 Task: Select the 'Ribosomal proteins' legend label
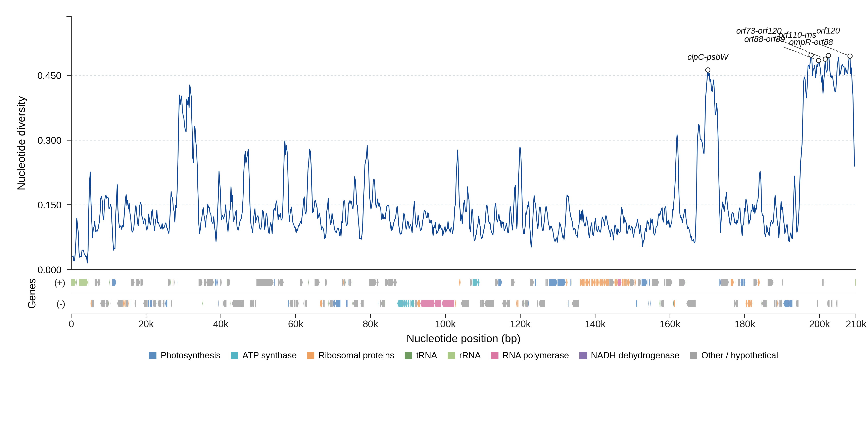356,355
